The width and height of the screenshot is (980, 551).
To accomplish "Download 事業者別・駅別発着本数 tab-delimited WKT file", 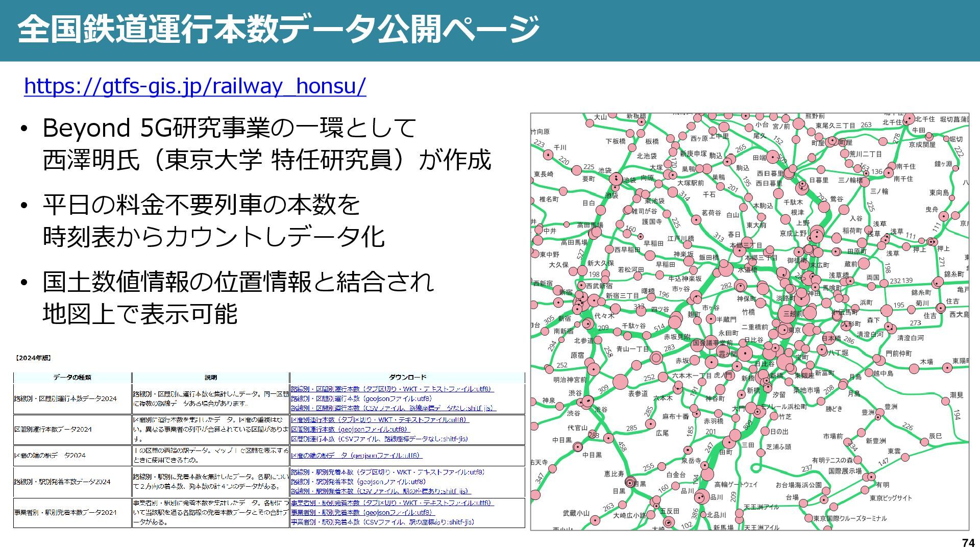I will click(391, 503).
